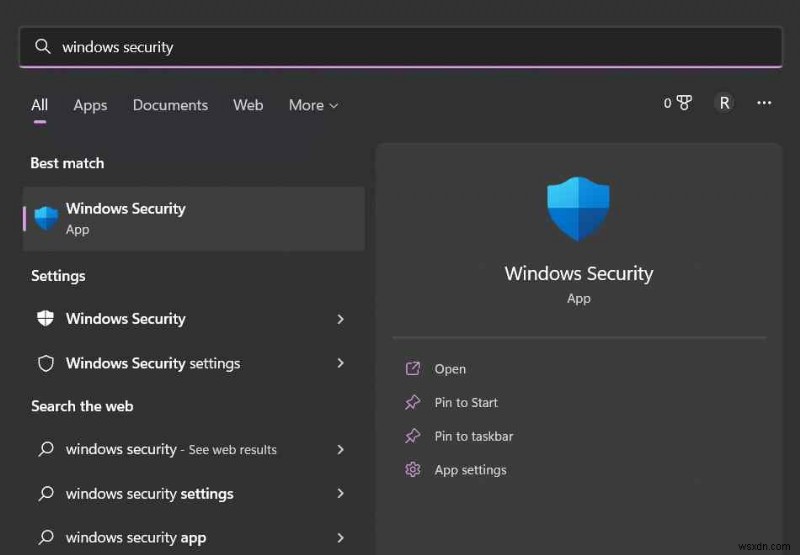Expand the Windows Security settings result chevron
Viewport: 800px width, 555px height.
point(340,319)
